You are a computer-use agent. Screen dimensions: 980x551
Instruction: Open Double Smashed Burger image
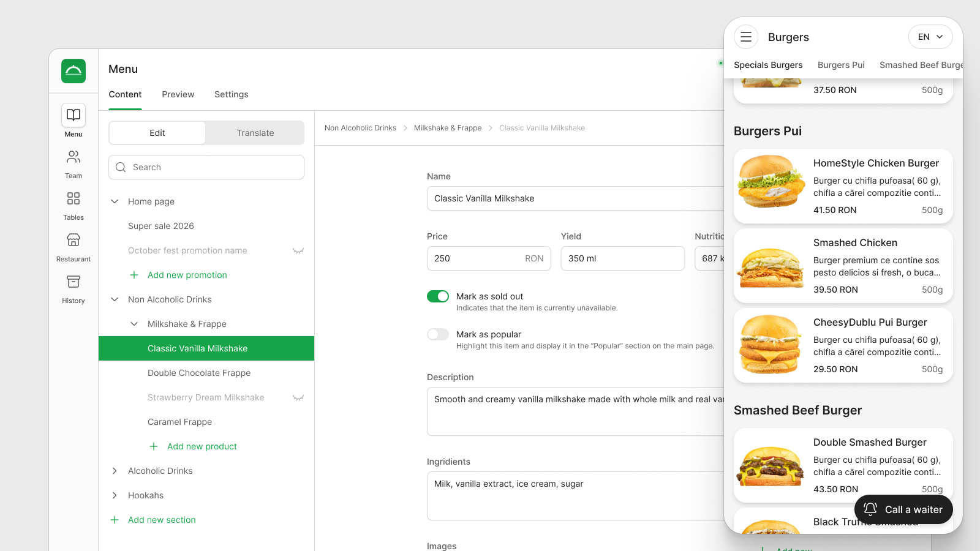[771, 467]
